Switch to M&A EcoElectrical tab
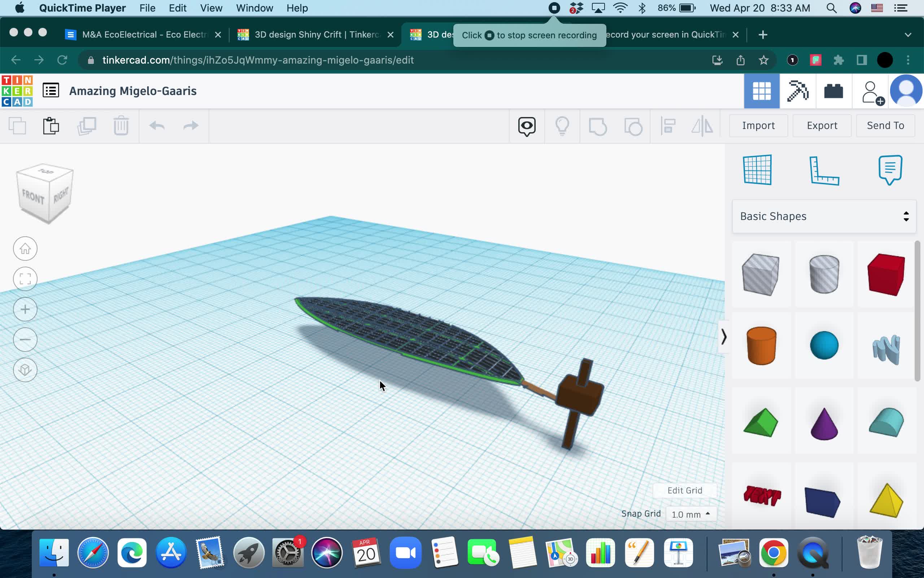 (143, 34)
